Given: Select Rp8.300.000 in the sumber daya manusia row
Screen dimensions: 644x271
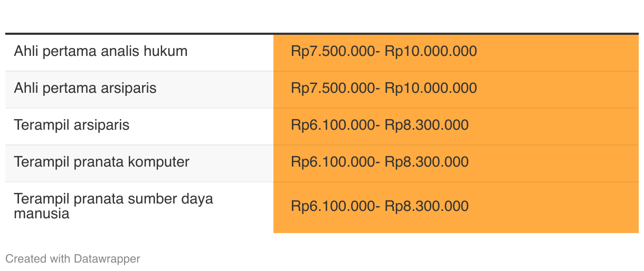Looking at the screenshot, I should (x=427, y=206).
